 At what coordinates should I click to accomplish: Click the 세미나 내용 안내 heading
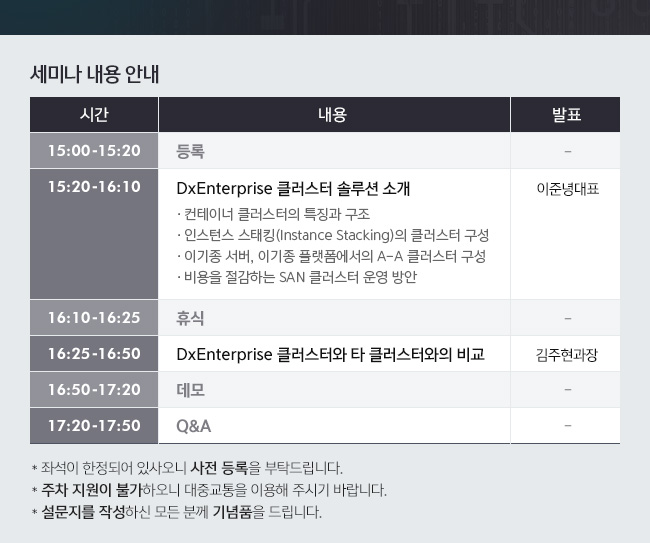point(95,75)
